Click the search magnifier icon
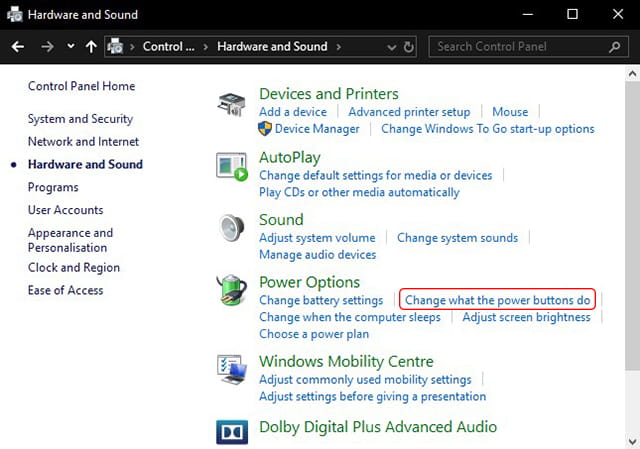This screenshot has width=640, height=449. (x=614, y=47)
